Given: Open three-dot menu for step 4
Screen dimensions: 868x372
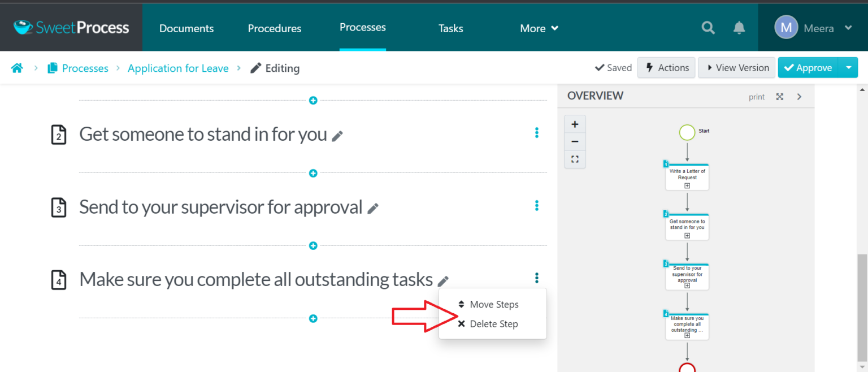Looking at the screenshot, I should (x=537, y=278).
